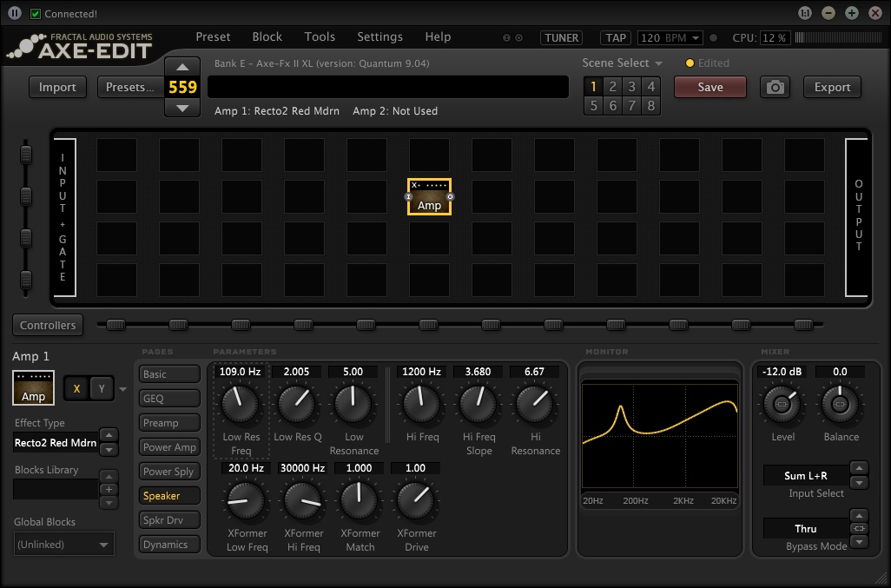Click the Save button

point(710,87)
